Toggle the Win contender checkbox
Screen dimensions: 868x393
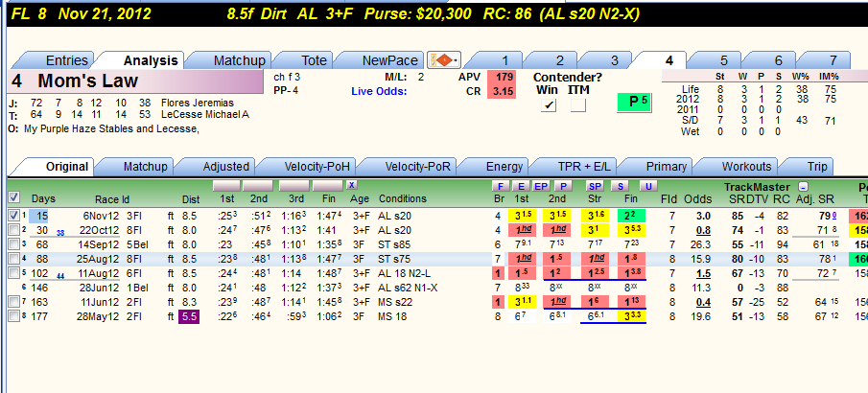pos(548,105)
